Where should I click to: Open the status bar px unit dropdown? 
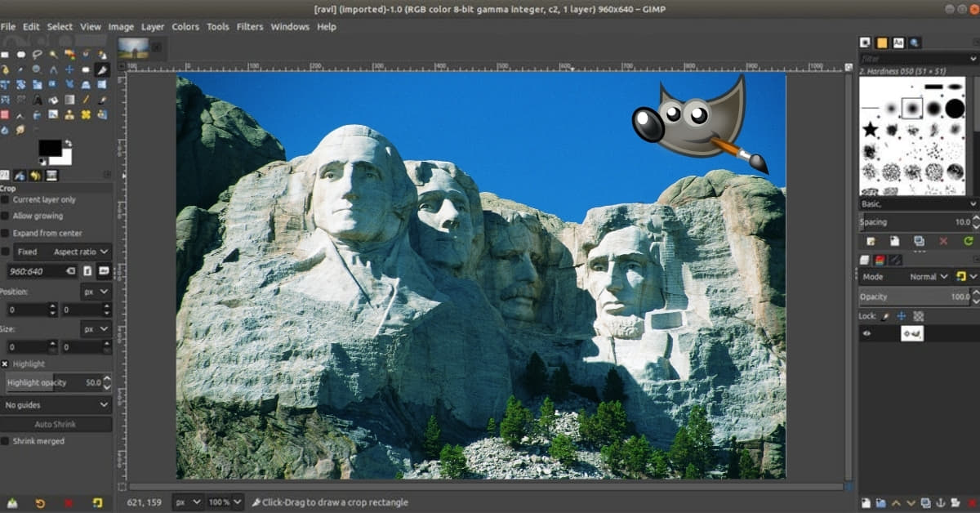[x=188, y=502]
